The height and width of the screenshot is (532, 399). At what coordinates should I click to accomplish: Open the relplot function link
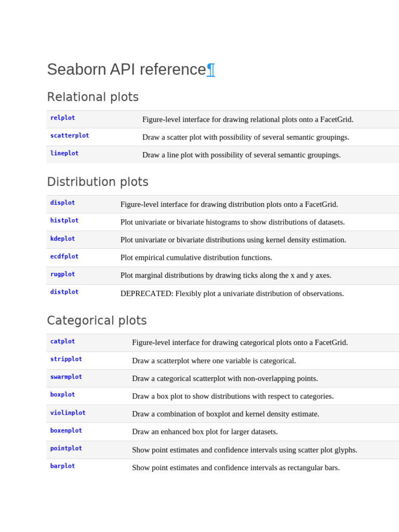(x=62, y=118)
